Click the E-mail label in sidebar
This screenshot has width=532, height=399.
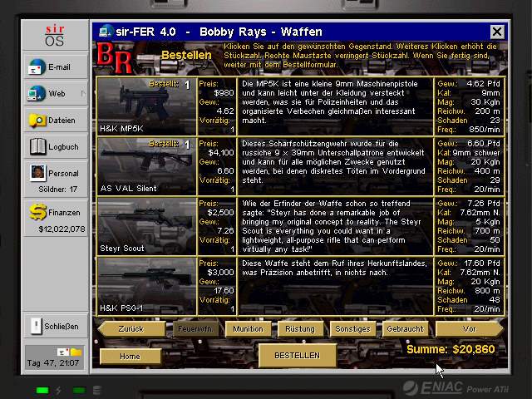pos(59,67)
